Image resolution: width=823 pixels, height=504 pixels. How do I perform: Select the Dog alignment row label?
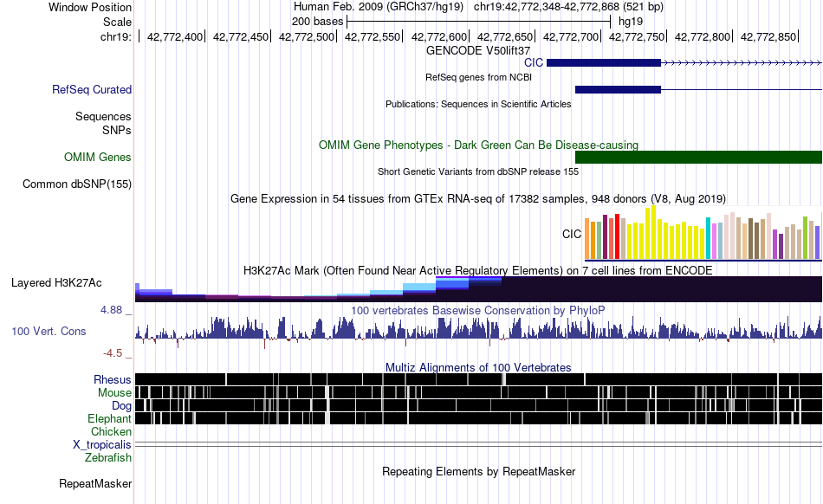(121, 406)
